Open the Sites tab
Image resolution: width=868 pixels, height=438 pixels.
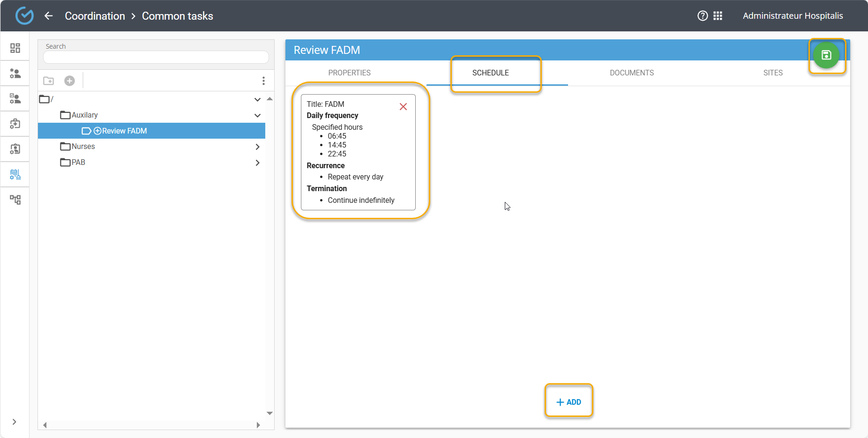coord(772,73)
